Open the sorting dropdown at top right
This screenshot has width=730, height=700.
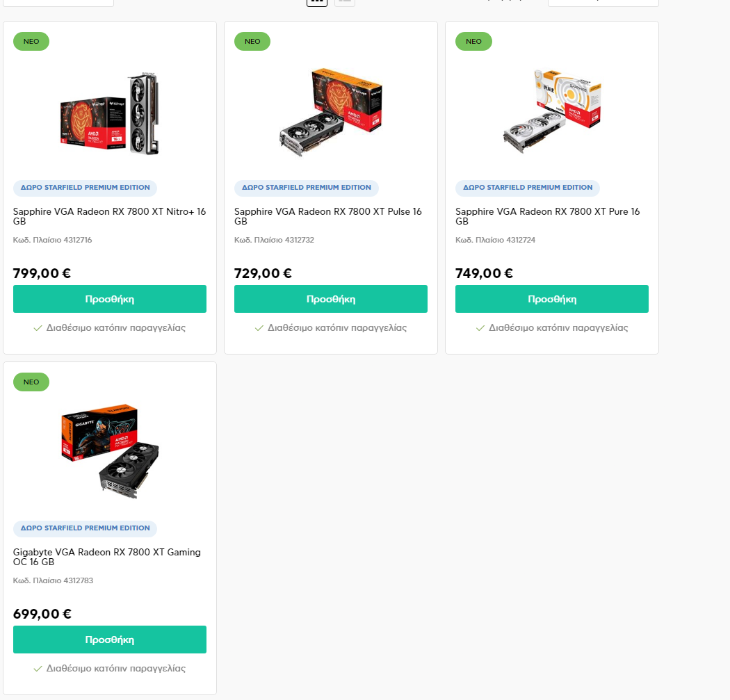pos(603,2)
